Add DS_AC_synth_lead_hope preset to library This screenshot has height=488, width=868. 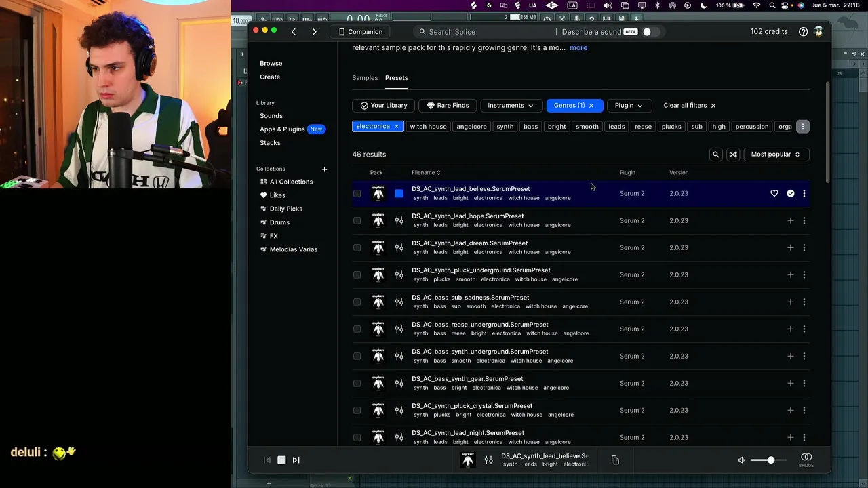pyautogui.click(x=791, y=221)
